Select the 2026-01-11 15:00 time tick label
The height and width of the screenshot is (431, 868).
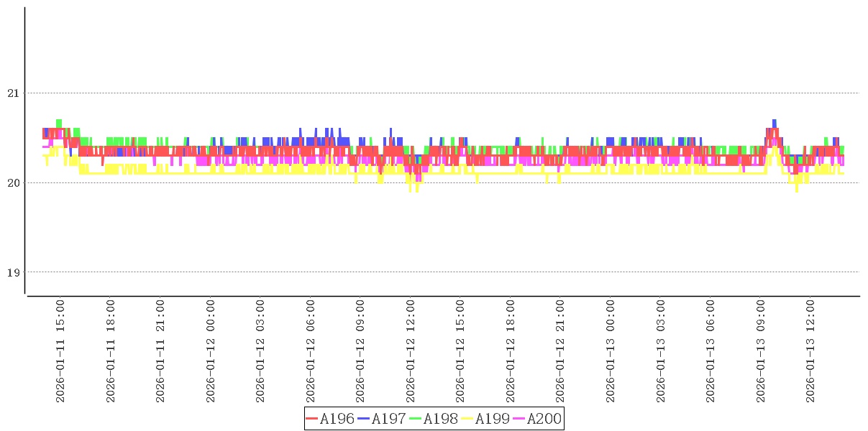click(60, 352)
